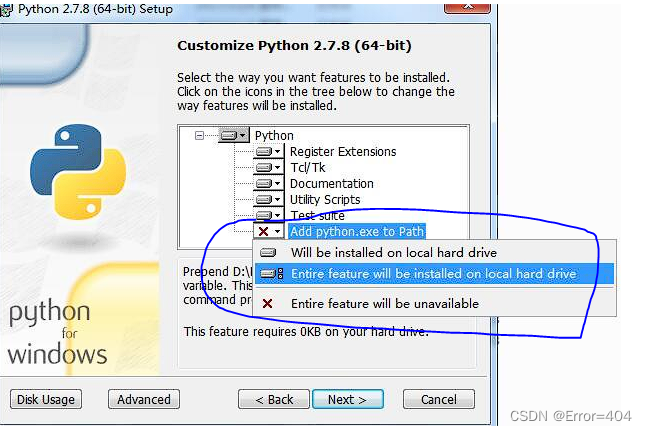Select the Test suite feature
Image resolution: width=647 pixels, height=431 pixels.
click(x=317, y=215)
